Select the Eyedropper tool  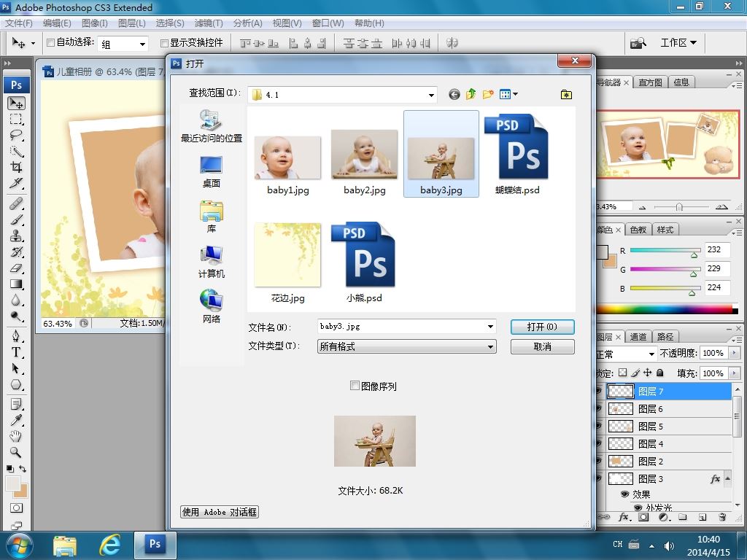tap(16, 420)
